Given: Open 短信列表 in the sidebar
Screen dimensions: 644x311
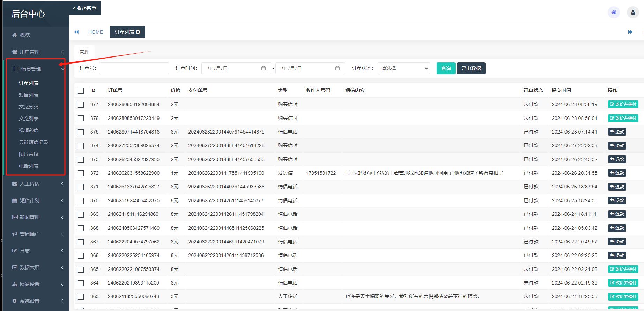Looking at the screenshot, I should coord(29,95).
